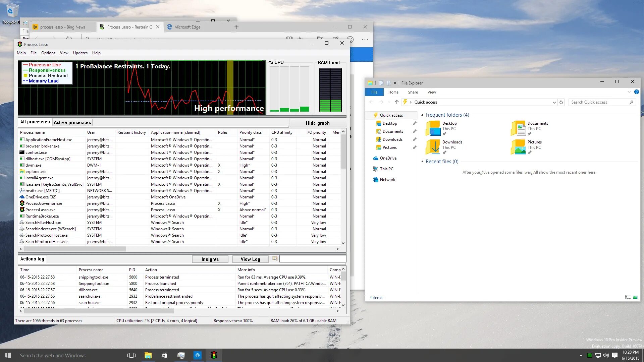Toggle the Hide graph button

click(x=318, y=123)
